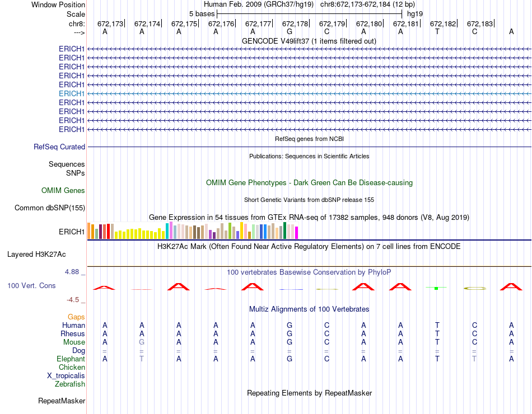Image resolution: width=532 pixels, height=414 pixels.
Task: Click the red A logo under 672,180
Action: [x=363, y=287]
